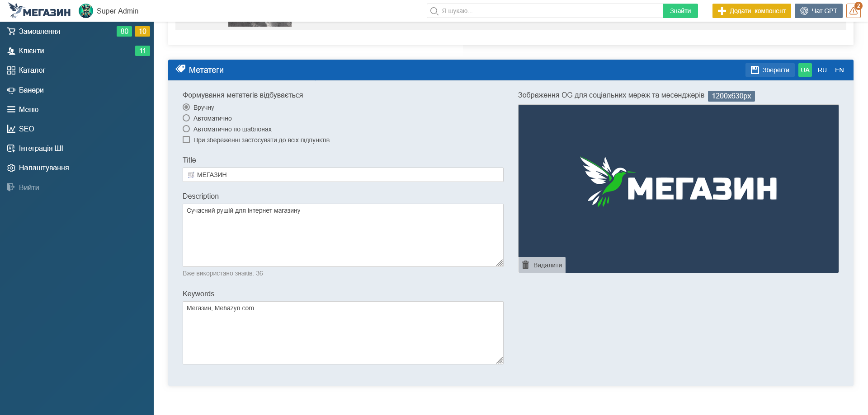Click the Банери sidebar icon
This screenshot has width=868, height=415.
[x=11, y=90]
